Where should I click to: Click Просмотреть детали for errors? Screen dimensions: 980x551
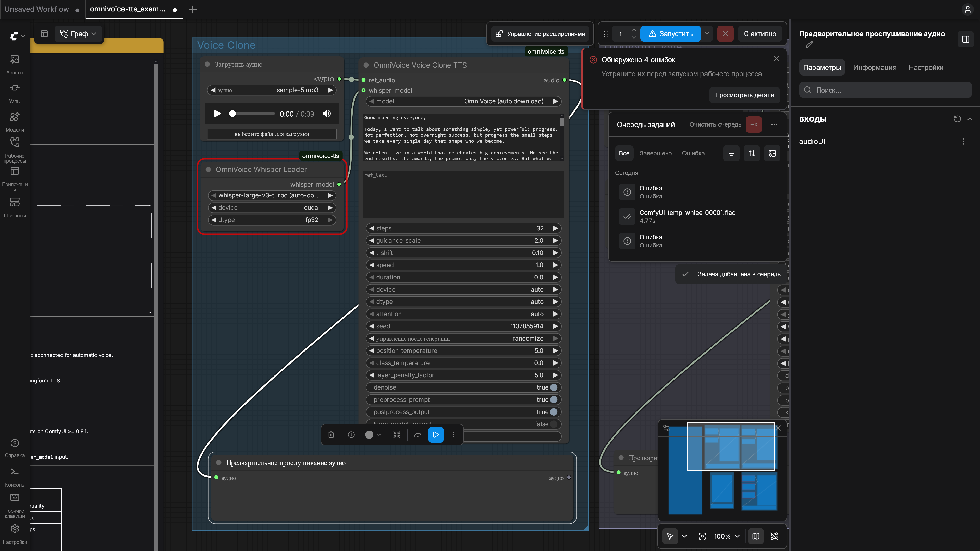click(744, 95)
